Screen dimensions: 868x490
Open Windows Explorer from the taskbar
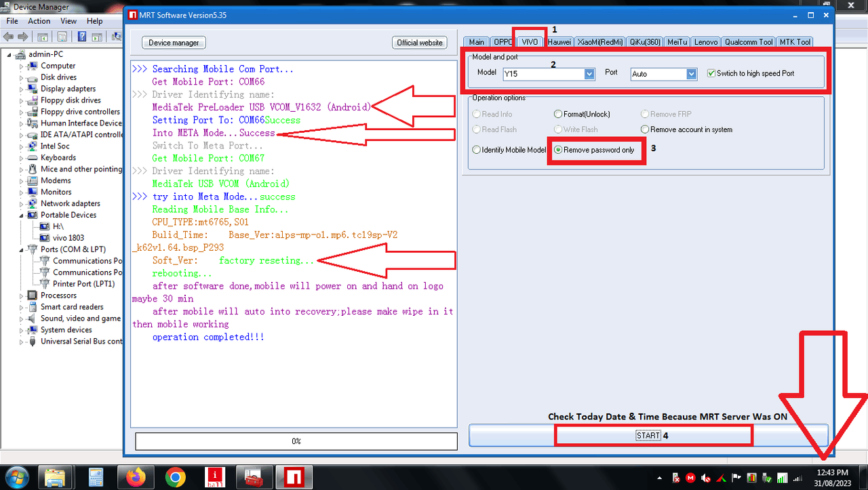click(56, 477)
